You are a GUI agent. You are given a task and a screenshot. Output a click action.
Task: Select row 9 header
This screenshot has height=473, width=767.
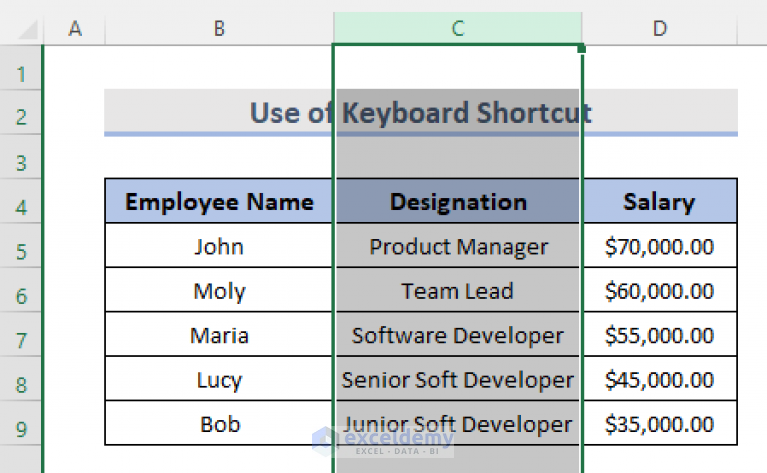(x=21, y=424)
